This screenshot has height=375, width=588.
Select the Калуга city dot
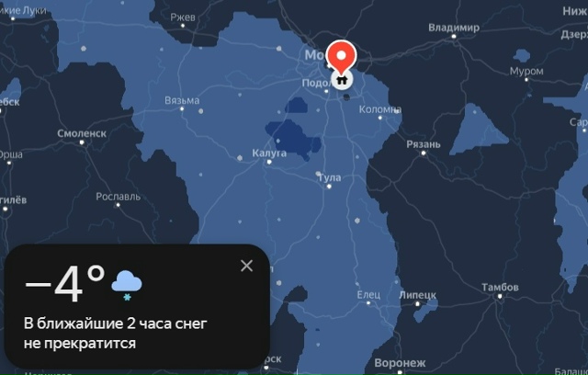pyautogui.click(x=269, y=162)
